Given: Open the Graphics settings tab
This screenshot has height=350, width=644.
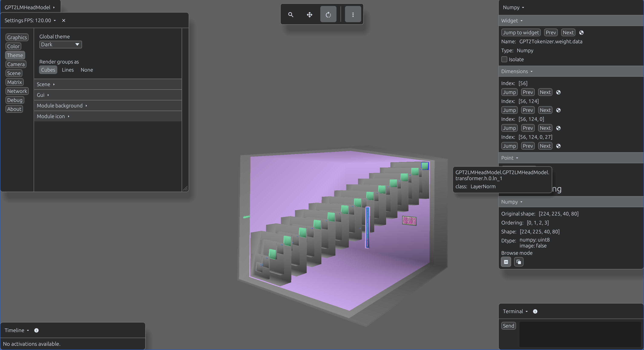Looking at the screenshot, I should pyautogui.click(x=17, y=38).
